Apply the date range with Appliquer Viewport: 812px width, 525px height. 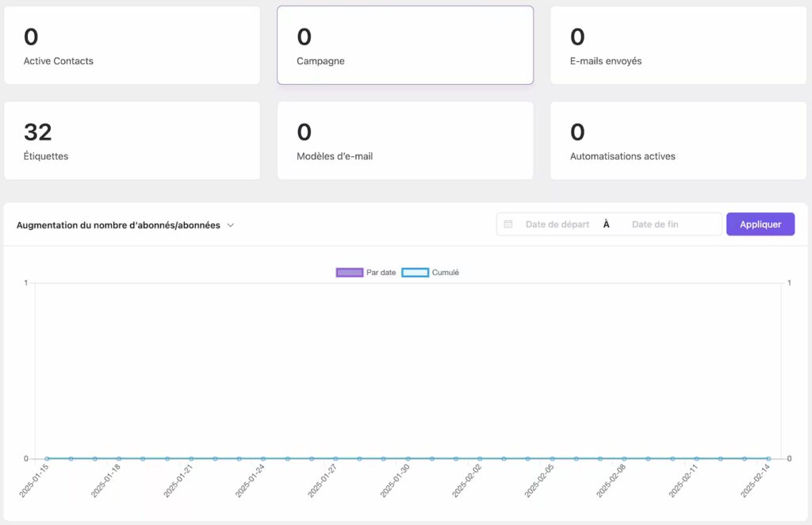760,224
